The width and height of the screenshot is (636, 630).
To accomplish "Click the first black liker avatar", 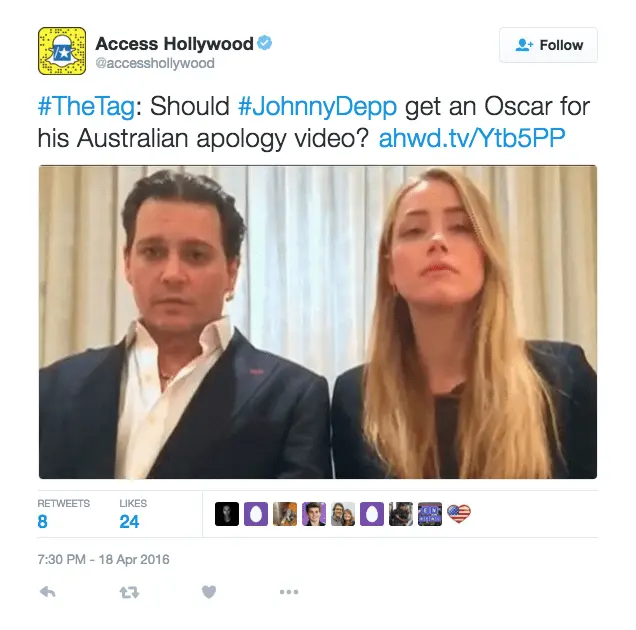I will pyautogui.click(x=227, y=514).
